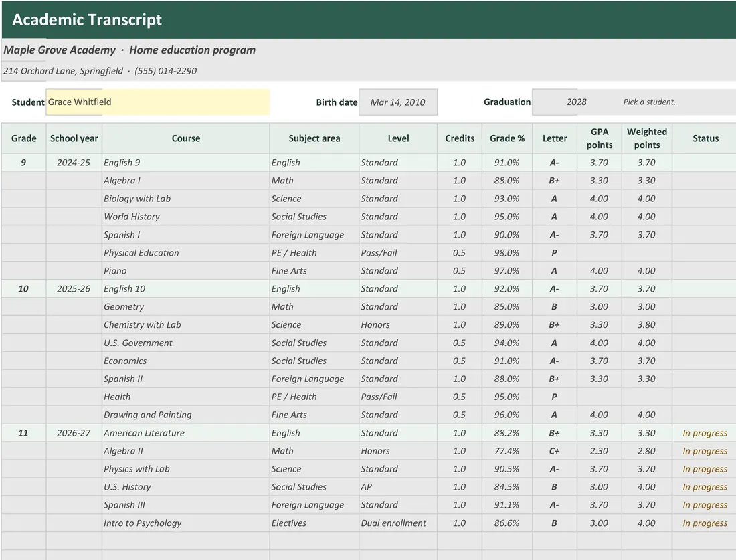Select the English 10 course cell
Viewport: 736px width, 560px height.
186,288
